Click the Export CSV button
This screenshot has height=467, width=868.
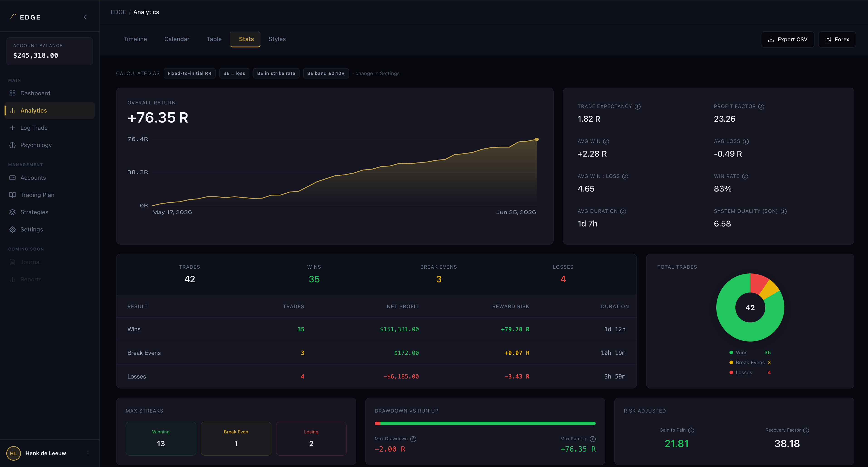(788, 39)
